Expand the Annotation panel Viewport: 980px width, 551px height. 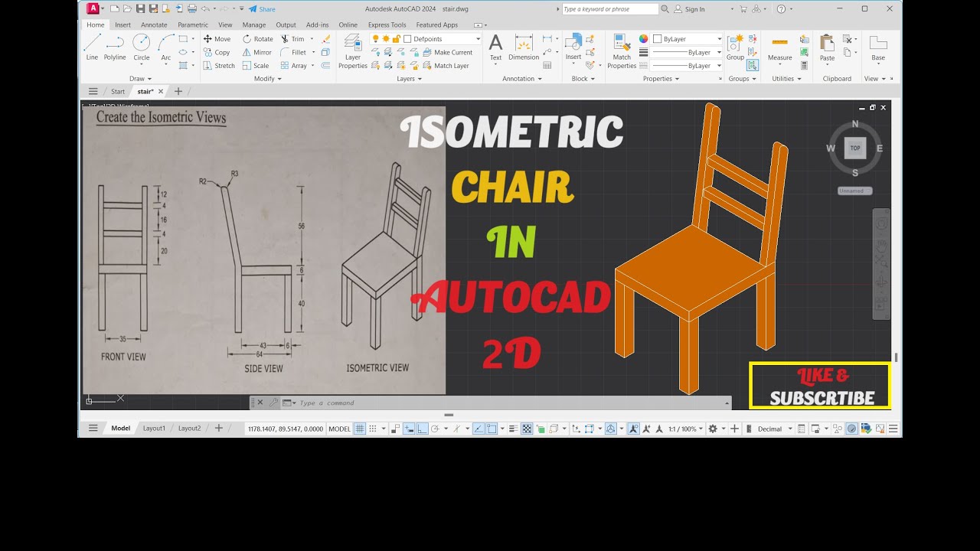point(522,79)
